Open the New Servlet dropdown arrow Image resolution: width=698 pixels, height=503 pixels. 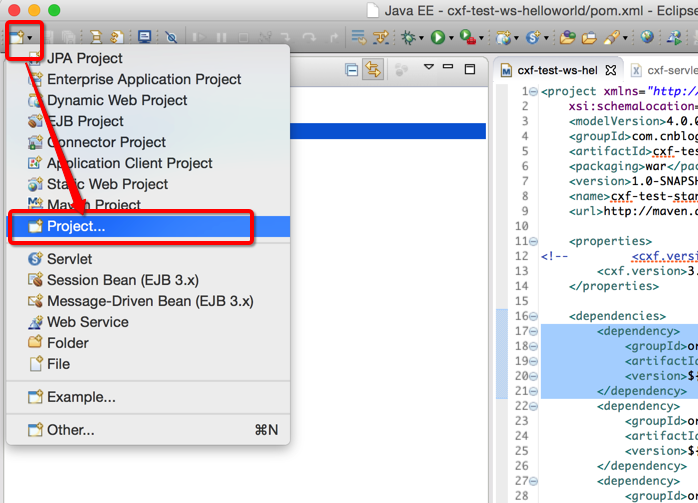pos(546,38)
